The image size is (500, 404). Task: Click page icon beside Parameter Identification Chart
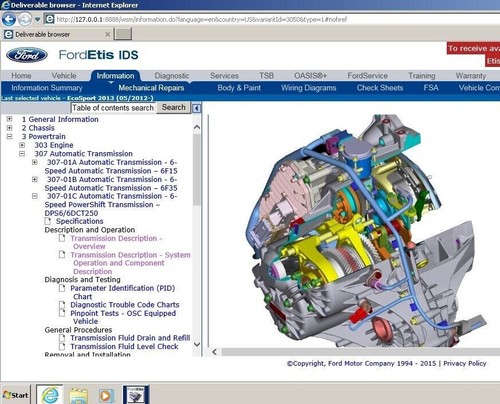62,288
